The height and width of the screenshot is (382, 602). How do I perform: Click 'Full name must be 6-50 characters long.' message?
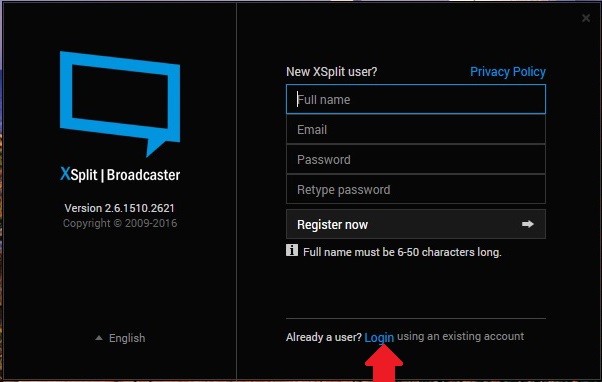(x=402, y=252)
